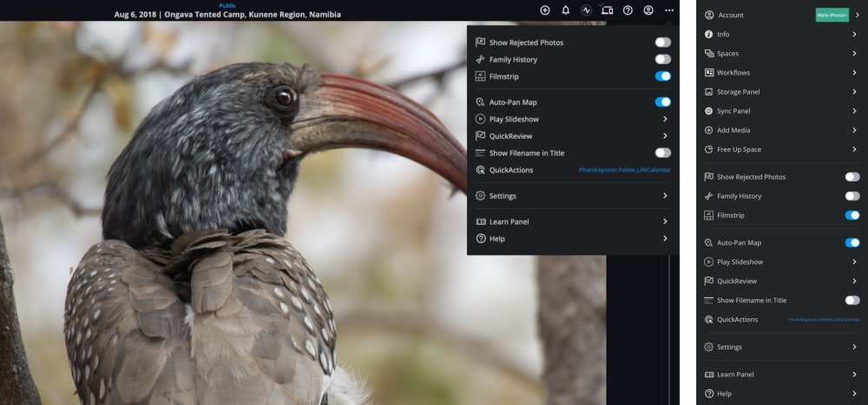The width and height of the screenshot is (868, 405).
Task: Click the Storage Panel icon in right panel
Action: 708,92
